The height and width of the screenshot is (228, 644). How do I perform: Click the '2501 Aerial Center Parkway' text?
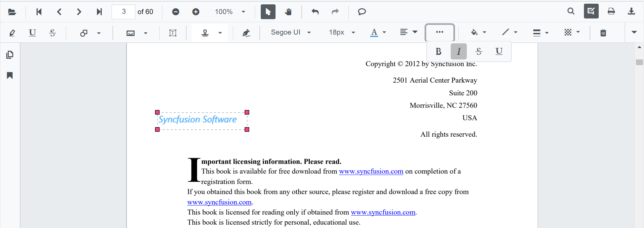tap(435, 80)
